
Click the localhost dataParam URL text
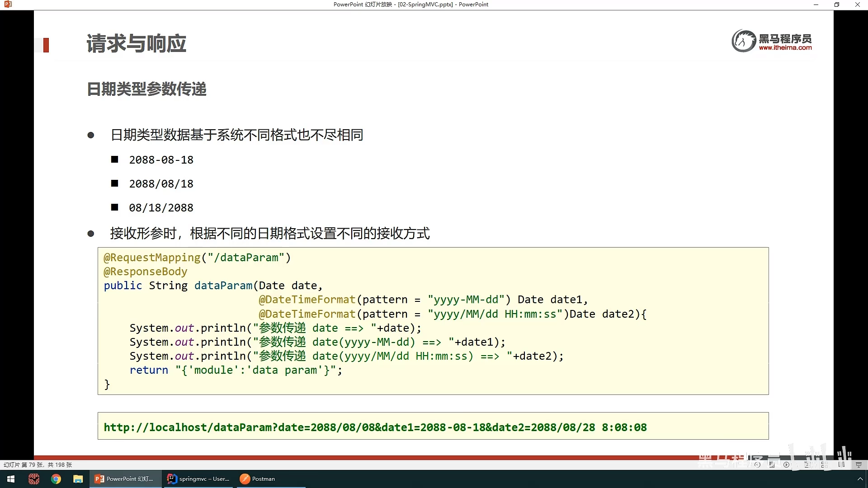pos(375,427)
